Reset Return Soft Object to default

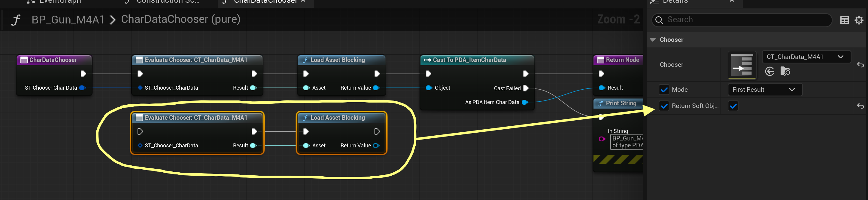pyautogui.click(x=860, y=106)
